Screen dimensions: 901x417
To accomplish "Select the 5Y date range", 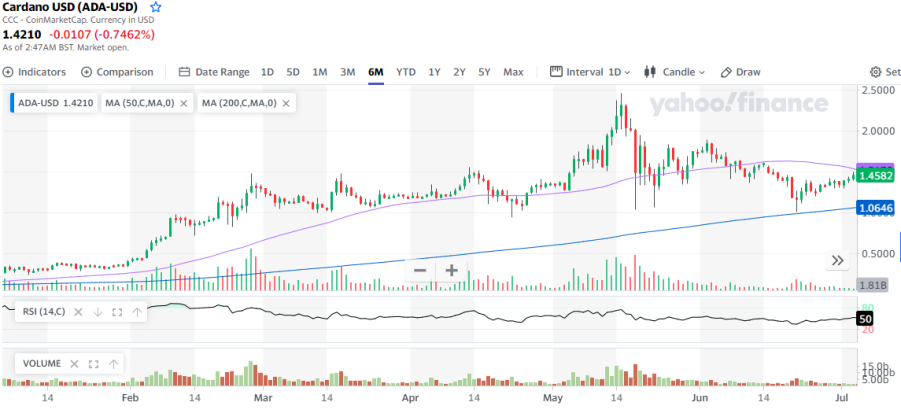I will point(484,72).
